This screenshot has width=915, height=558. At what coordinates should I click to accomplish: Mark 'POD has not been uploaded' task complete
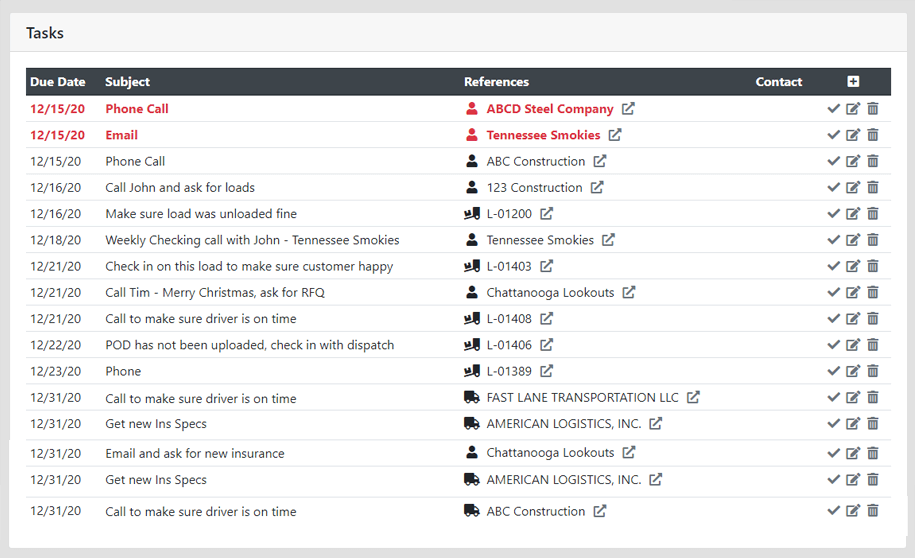pos(833,345)
